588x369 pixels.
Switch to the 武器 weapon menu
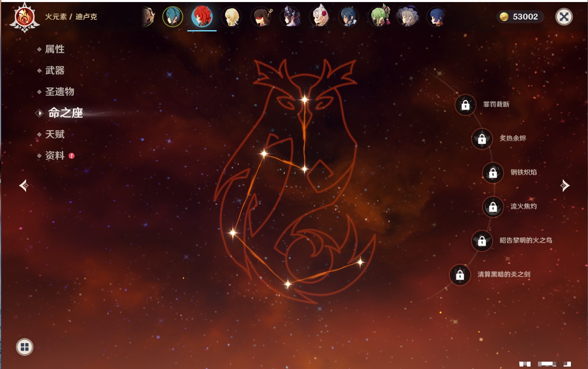(55, 71)
